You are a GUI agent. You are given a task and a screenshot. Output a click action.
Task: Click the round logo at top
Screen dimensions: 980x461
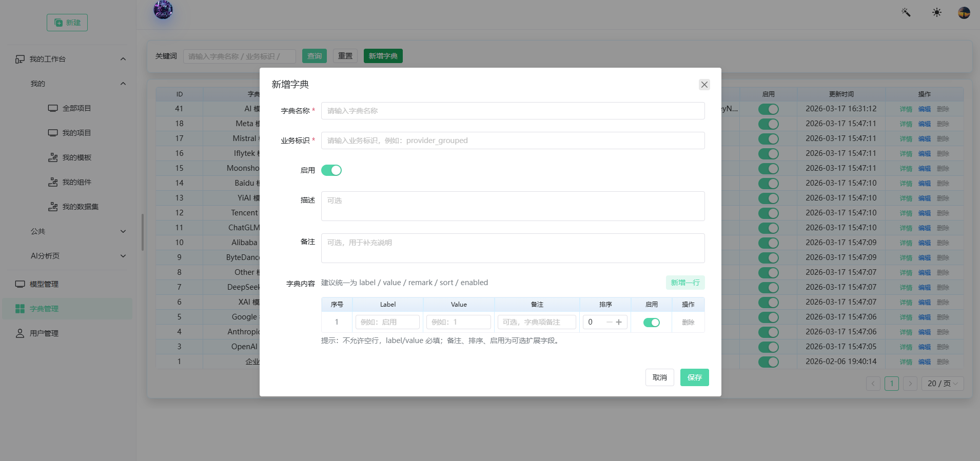click(163, 9)
